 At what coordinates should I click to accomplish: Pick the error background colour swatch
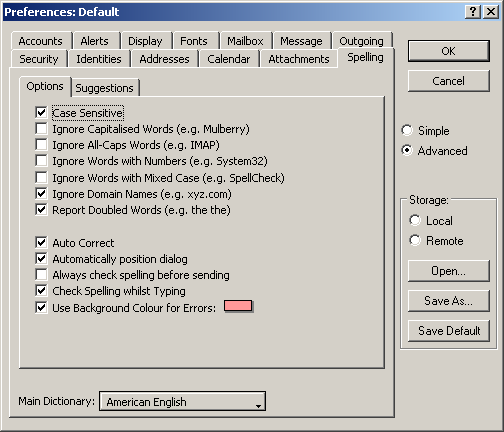pos(238,306)
